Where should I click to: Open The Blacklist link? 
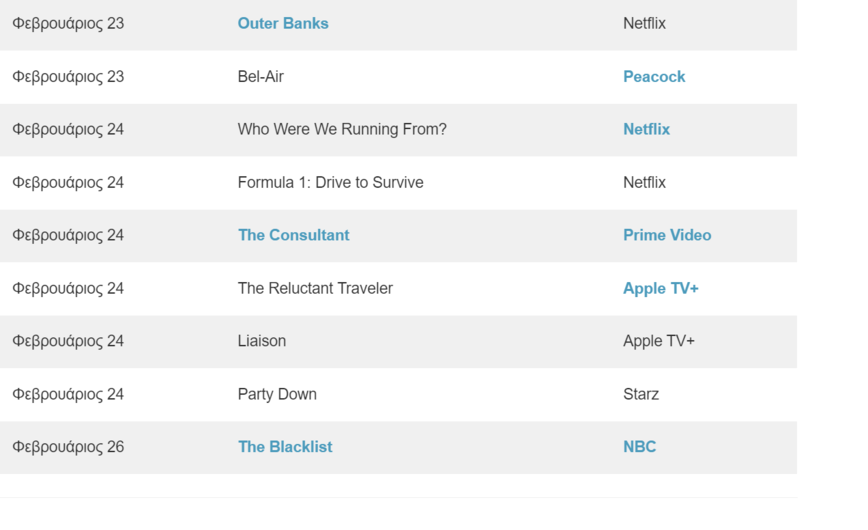coord(285,447)
